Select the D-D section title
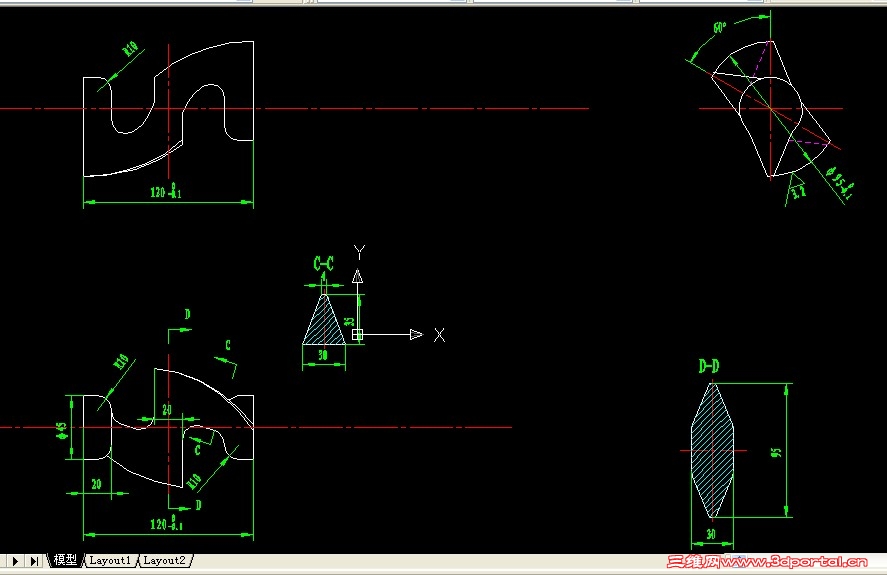This screenshot has width=887, height=575. coord(709,367)
